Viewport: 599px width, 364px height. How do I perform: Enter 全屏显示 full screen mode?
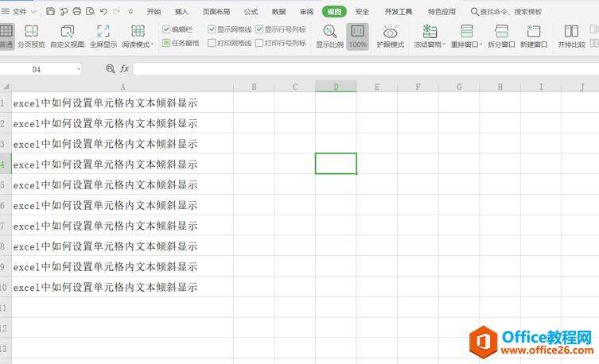pyautogui.click(x=103, y=37)
